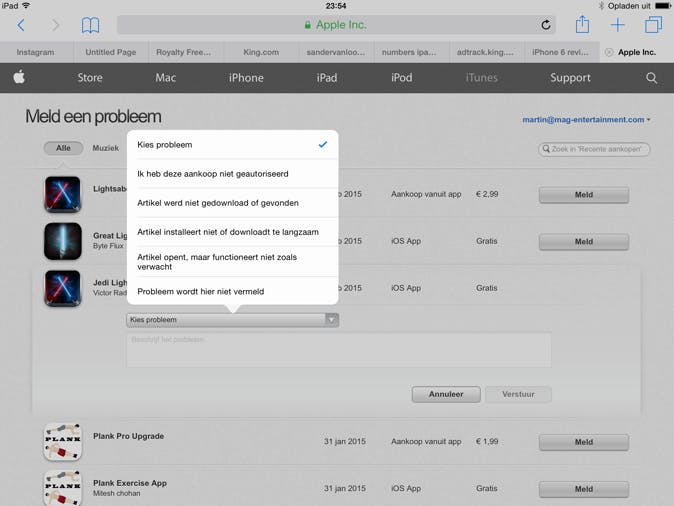
Task: Switch to Instagram tab
Action: (x=36, y=52)
